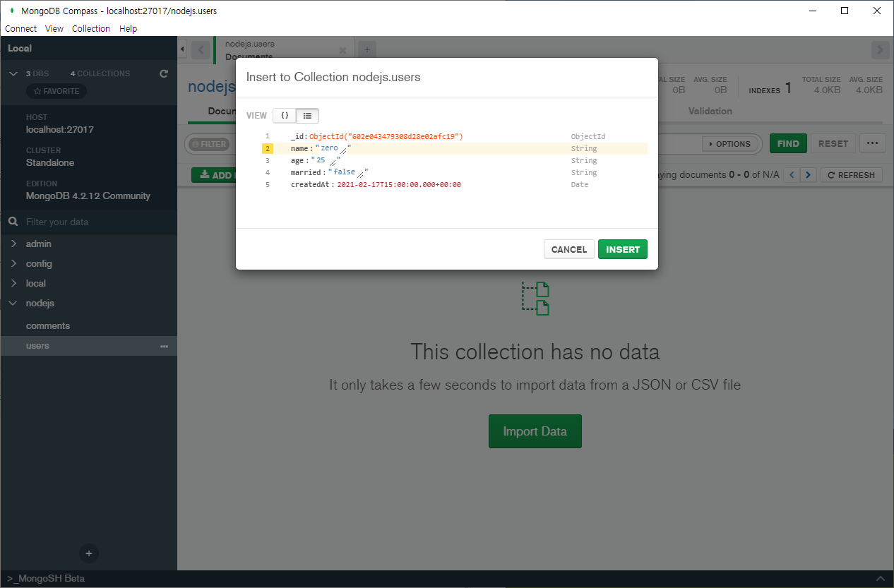Click the Import Data button

[535, 431]
